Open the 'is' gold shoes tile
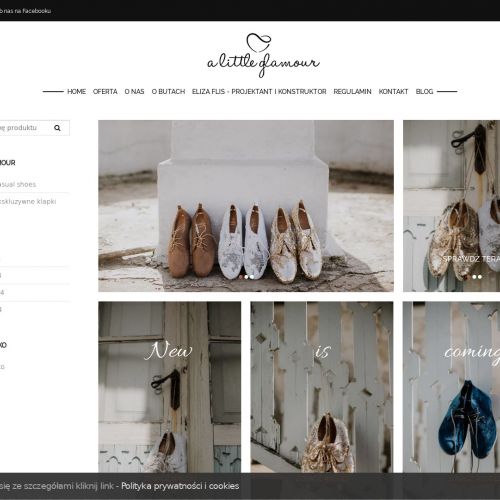The image size is (500, 500). [322, 387]
